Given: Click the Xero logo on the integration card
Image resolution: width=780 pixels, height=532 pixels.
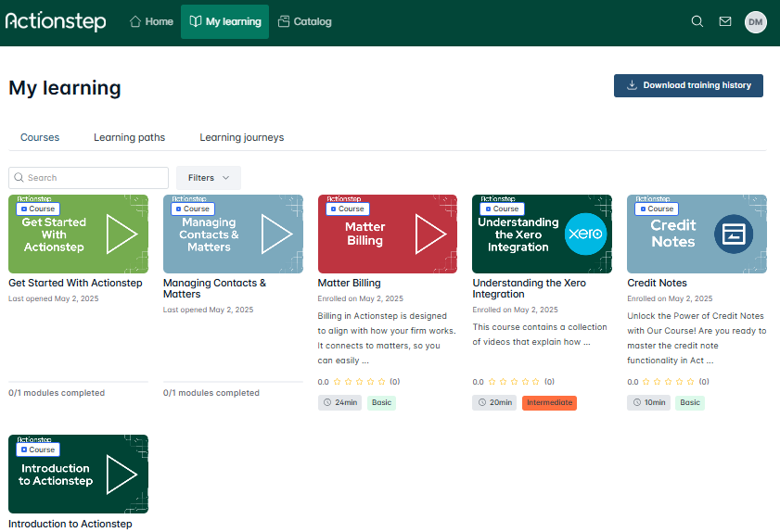Looking at the screenshot, I should click(585, 234).
